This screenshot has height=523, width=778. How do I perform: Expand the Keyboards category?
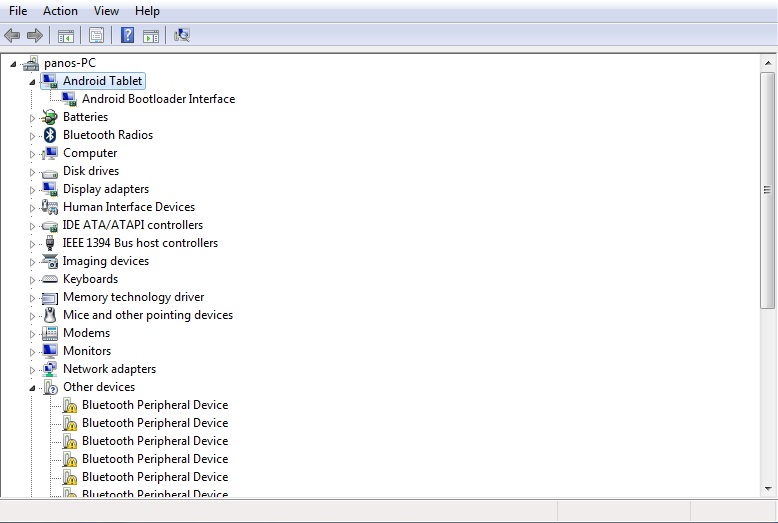(x=32, y=279)
